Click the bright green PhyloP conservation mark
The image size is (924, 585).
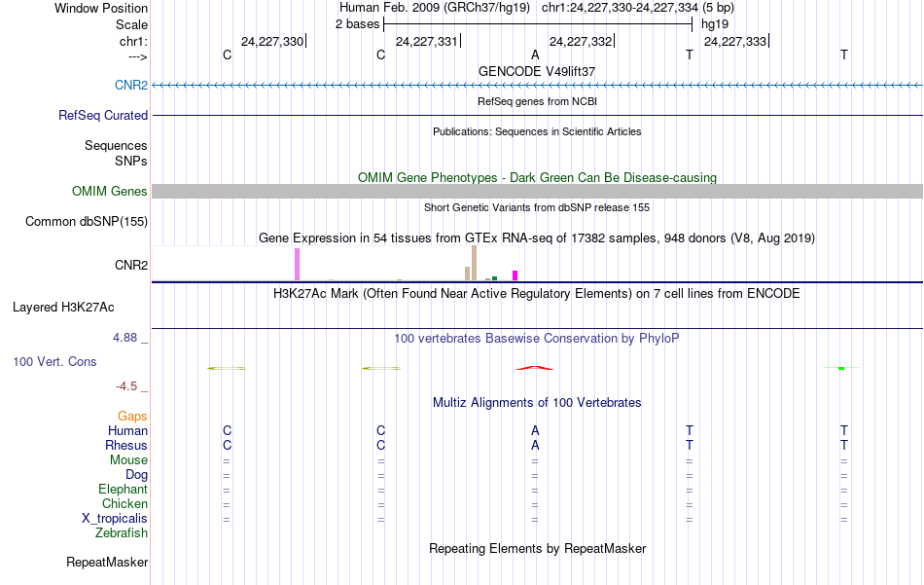coord(841,368)
